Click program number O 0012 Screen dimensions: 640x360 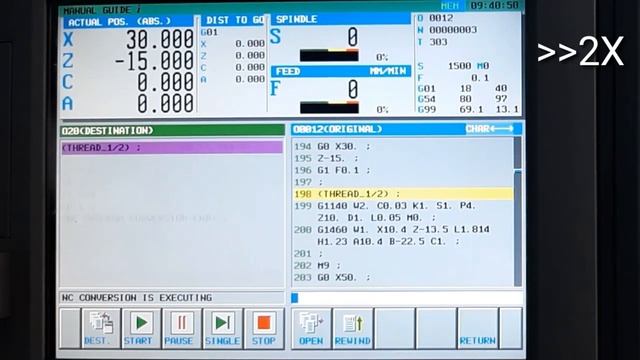tap(435, 18)
